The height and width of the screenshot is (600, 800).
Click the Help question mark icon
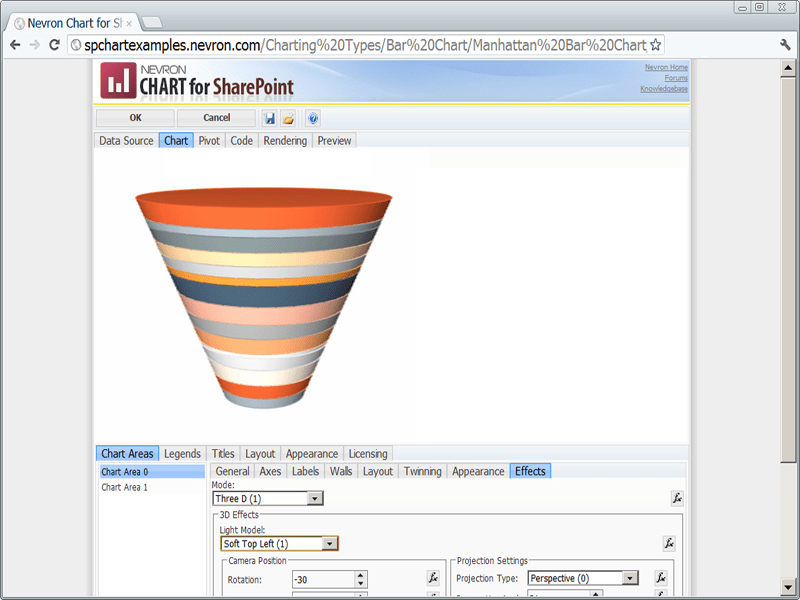312,118
